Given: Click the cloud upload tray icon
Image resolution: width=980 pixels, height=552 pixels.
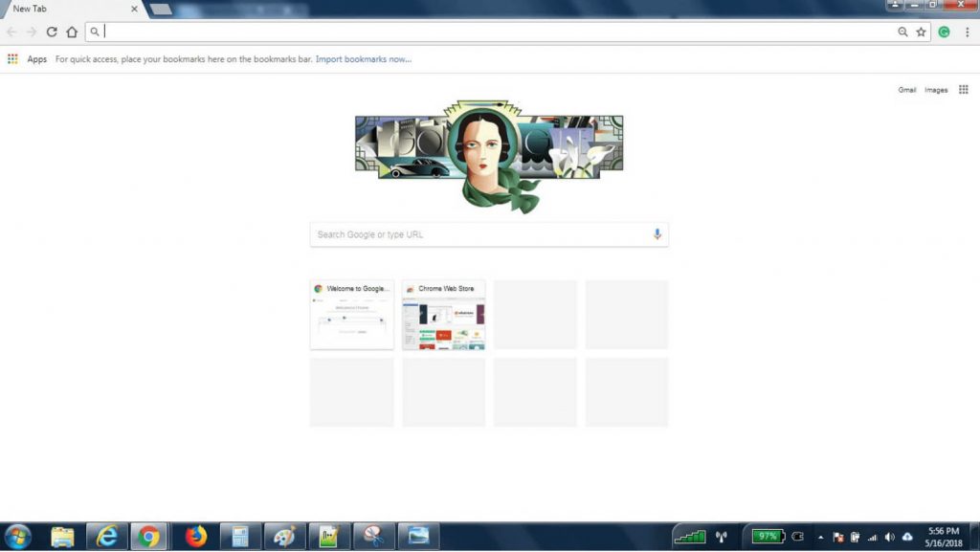Looking at the screenshot, I should [907, 537].
